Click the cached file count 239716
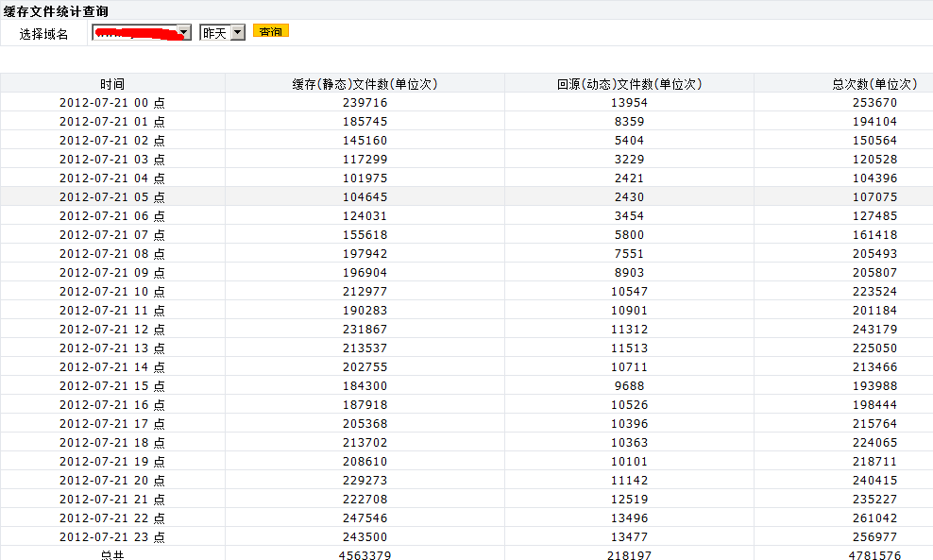 (365, 103)
